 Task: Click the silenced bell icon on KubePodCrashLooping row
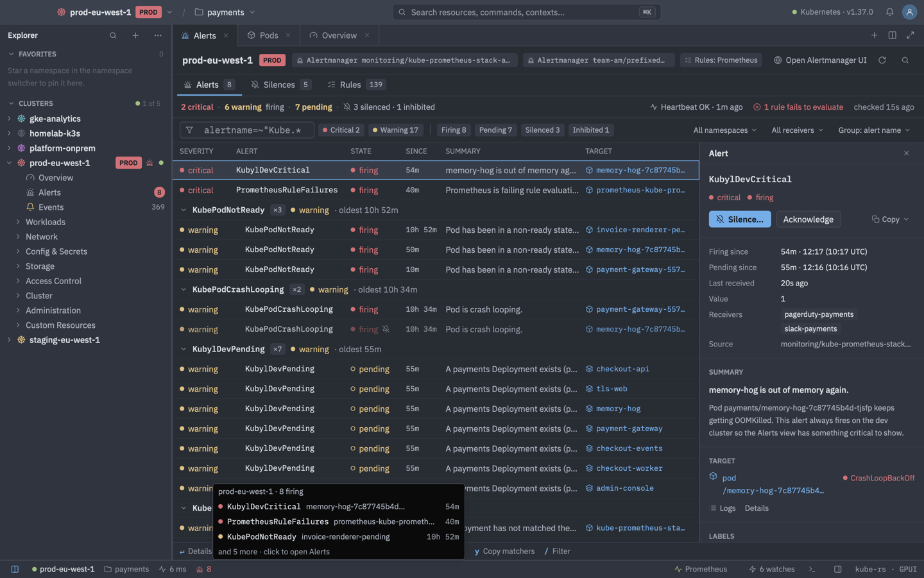coord(386,329)
